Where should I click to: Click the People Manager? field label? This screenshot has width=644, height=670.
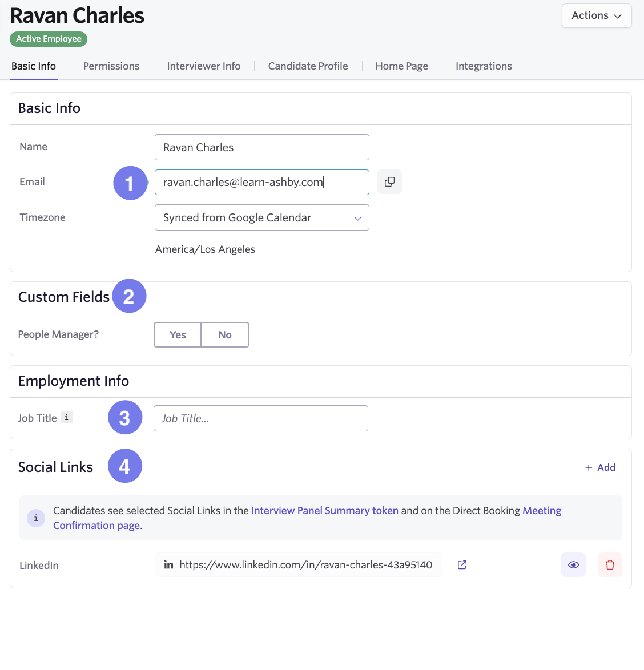coord(59,334)
